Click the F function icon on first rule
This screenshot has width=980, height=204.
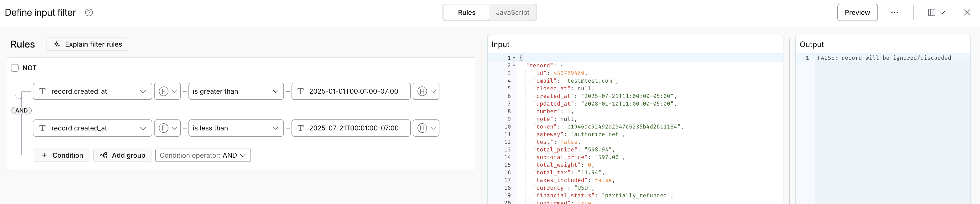pos(164,91)
